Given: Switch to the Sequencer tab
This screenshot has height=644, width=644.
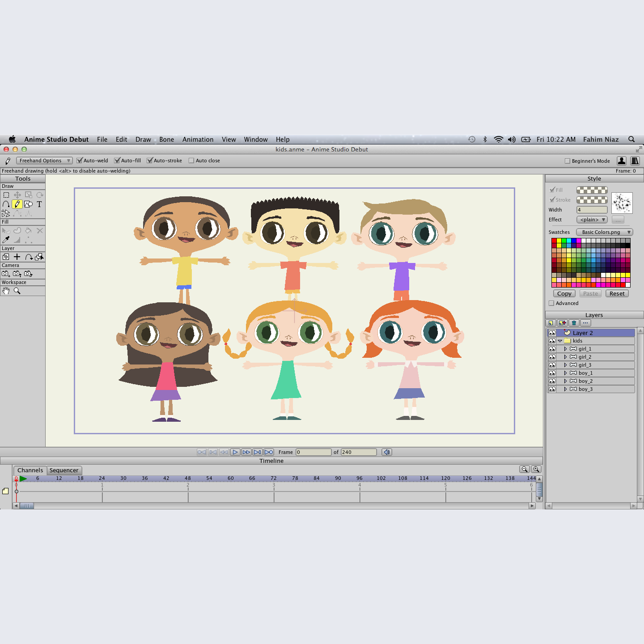Looking at the screenshot, I should click(x=64, y=470).
